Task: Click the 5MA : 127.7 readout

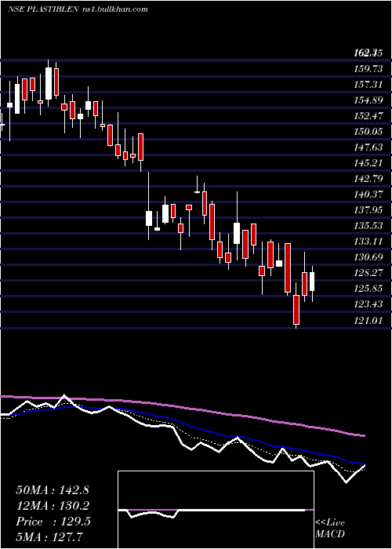Action: tap(50, 536)
